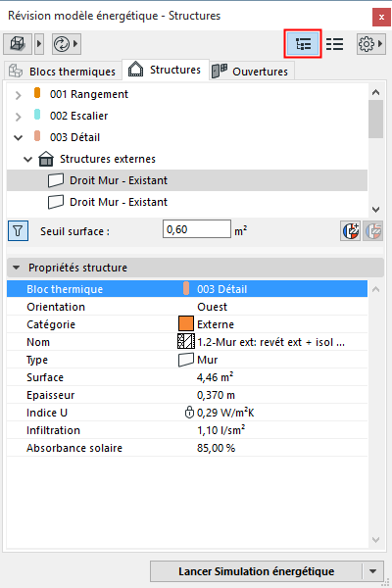Click the lock icon beside Indice U

point(189,413)
